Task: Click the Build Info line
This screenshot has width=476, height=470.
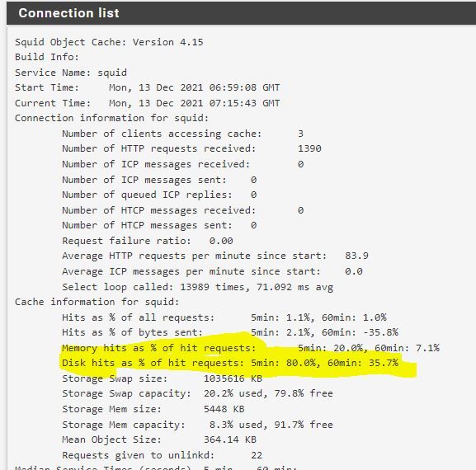Action: [x=47, y=57]
